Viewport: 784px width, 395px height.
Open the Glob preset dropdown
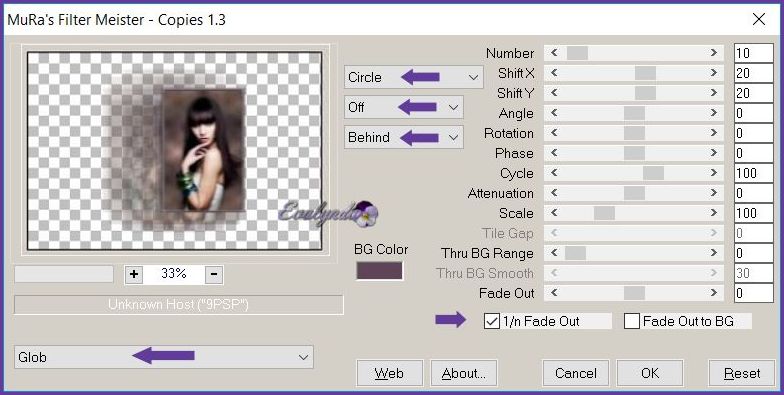[164, 357]
